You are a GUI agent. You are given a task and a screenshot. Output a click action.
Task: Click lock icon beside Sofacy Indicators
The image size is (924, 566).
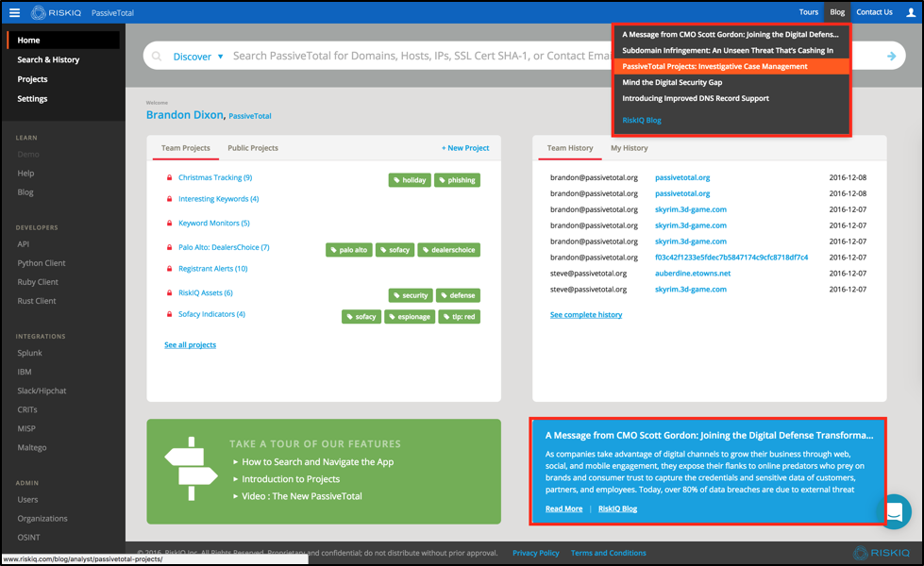point(169,314)
